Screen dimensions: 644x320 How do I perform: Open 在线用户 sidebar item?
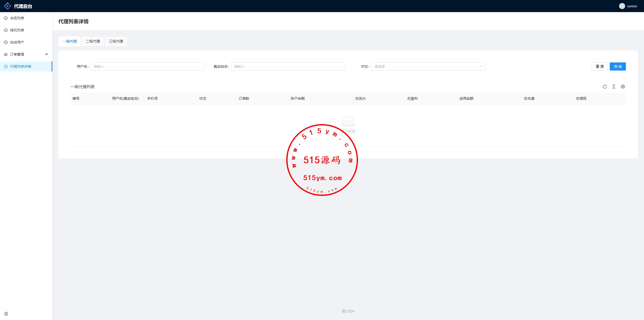point(17,42)
